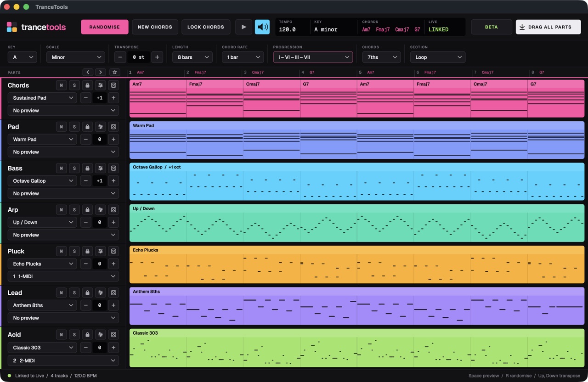The image size is (588, 382).
Task: Toggle the speaker audio button in toolbar
Action: (262, 27)
